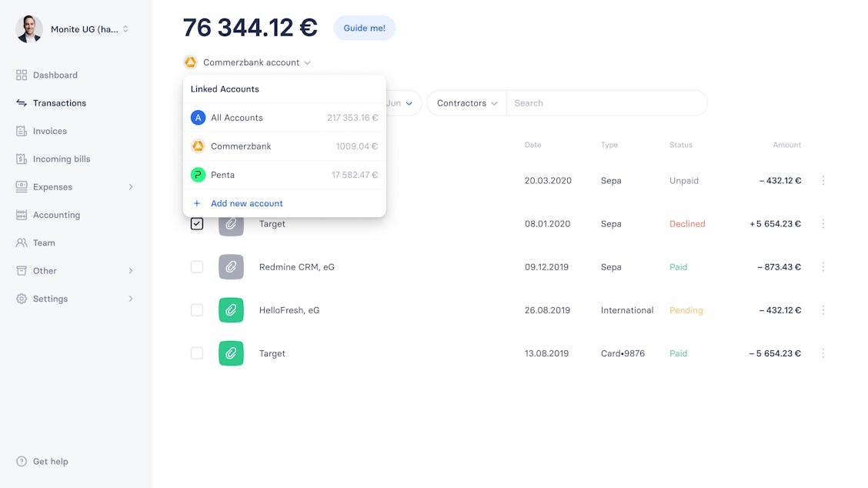Screen dimensions: 868x488
Task: Click inside the Search field
Action: tap(606, 103)
